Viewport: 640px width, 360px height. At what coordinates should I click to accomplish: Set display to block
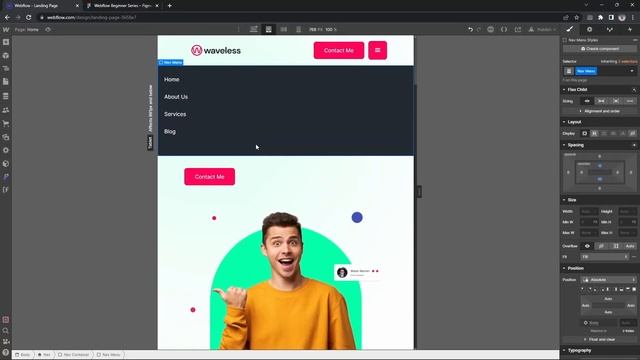coord(584,133)
